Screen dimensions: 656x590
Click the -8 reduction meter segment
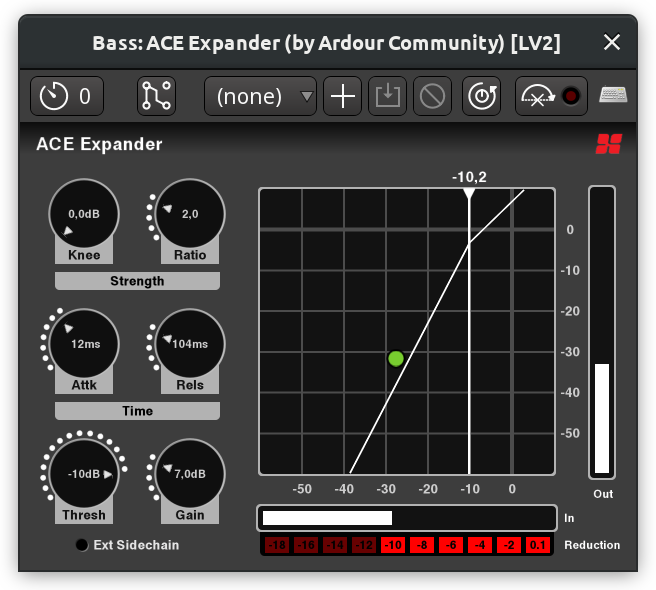click(x=422, y=545)
